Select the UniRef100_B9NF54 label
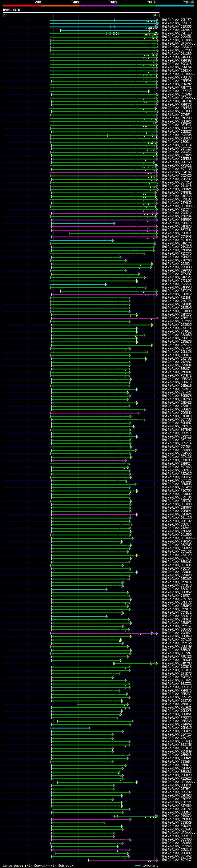197x868 pixels. click(177, 67)
